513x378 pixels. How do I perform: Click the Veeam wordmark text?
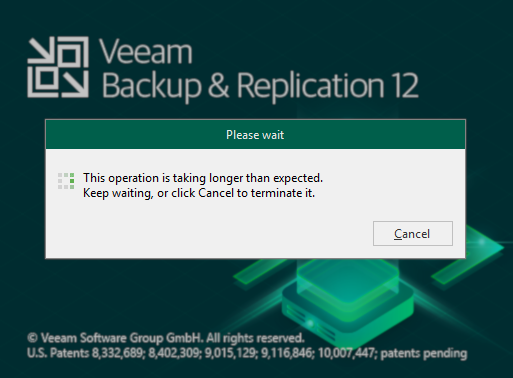pyautogui.click(x=146, y=51)
